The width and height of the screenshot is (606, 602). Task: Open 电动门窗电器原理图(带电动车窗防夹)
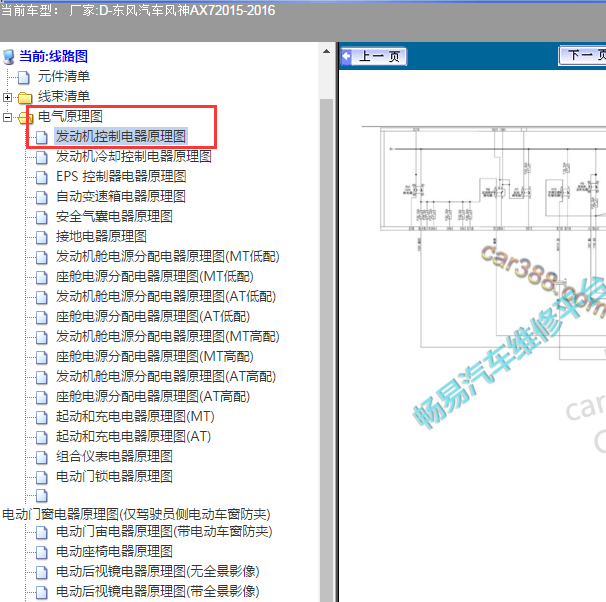[x=164, y=532]
